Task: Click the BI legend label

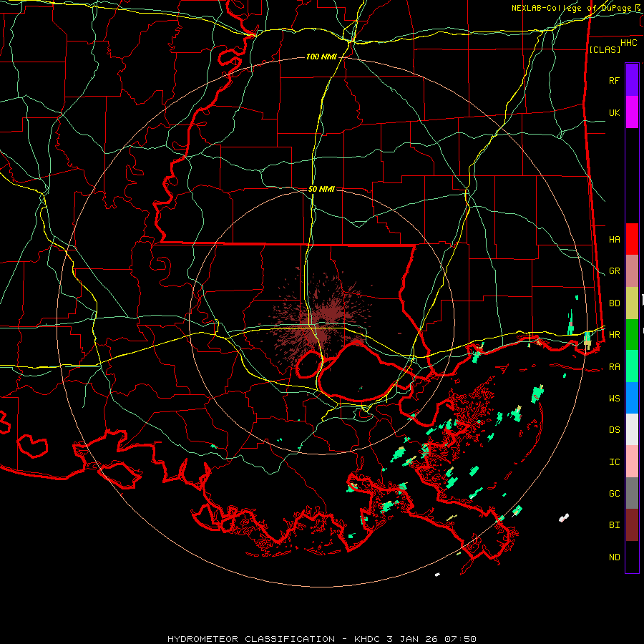Action: (614, 525)
